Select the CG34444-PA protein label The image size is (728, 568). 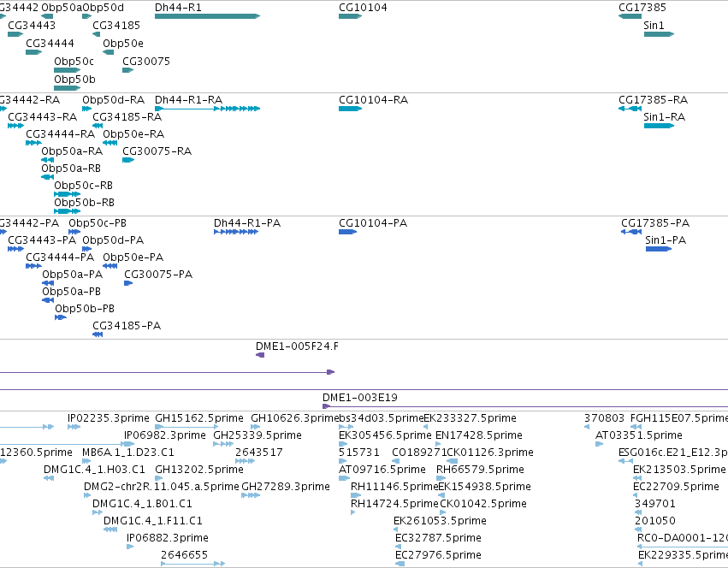(x=60, y=257)
